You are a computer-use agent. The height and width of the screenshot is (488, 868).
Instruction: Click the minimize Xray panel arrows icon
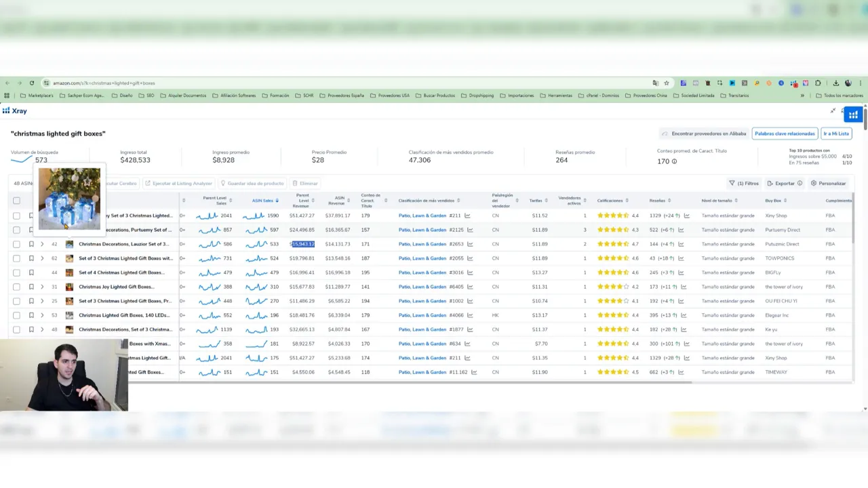coord(833,111)
